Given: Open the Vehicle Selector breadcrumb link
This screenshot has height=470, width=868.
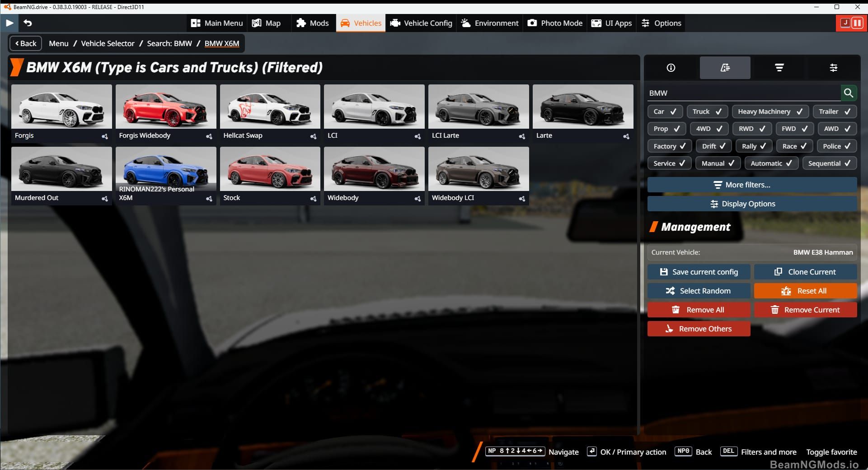Looking at the screenshot, I should click(x=108, y=43).
